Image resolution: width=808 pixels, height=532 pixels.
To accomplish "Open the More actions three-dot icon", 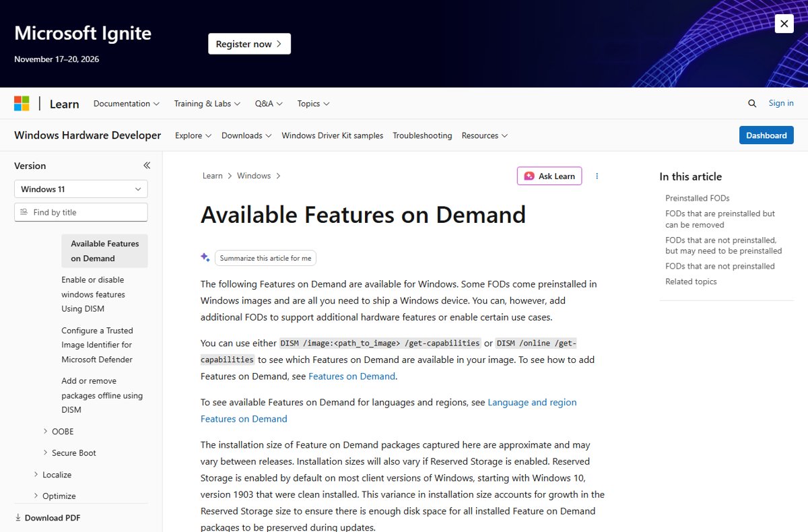I will pyautogui.click(x=597, y=176).
